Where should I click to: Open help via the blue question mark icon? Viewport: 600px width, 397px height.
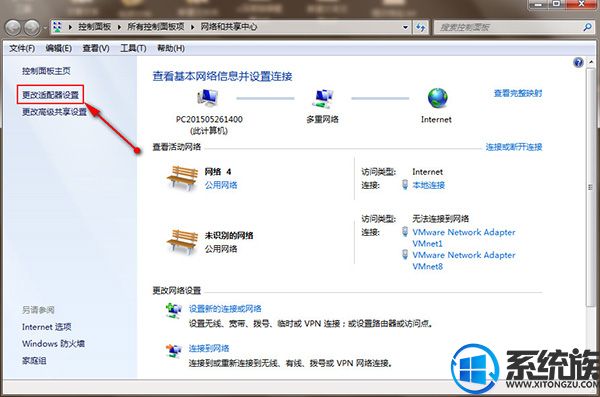pyautogui.click(x=578, y=62)
